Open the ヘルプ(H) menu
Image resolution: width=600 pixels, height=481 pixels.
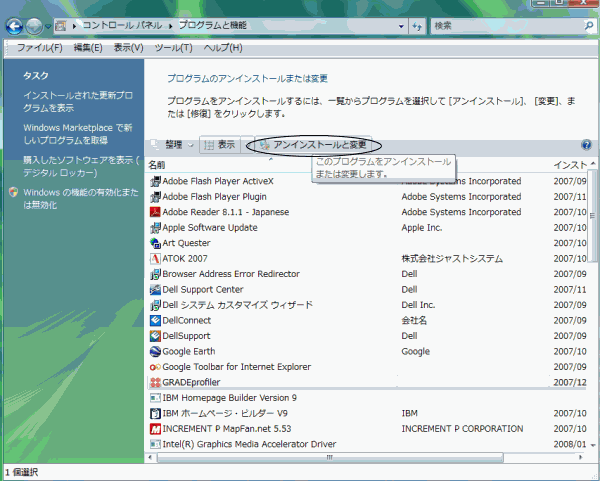[223, 48]
